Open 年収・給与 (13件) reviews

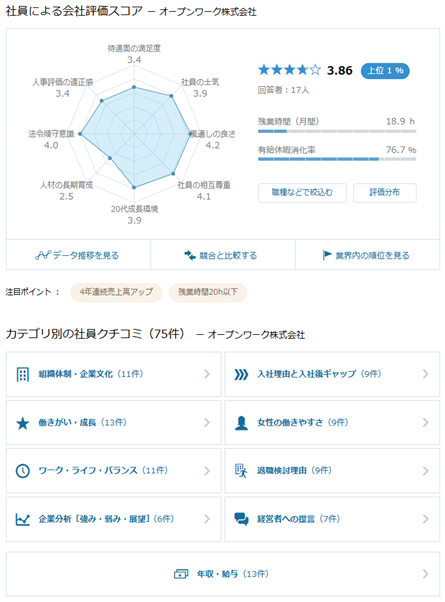(x=223, y=574)
